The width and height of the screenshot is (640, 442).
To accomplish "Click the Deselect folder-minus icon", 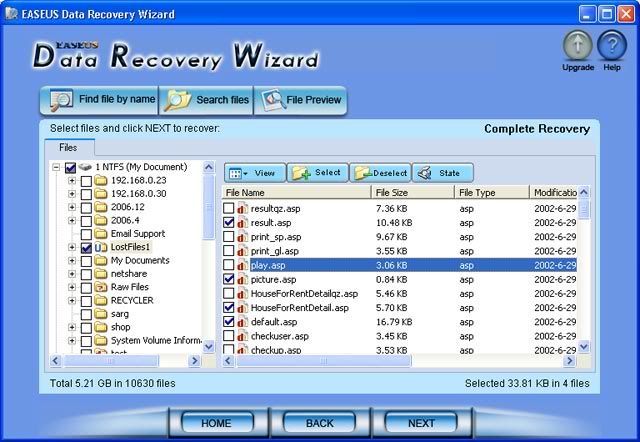I will pyautogui.click(x=363, y=173).
